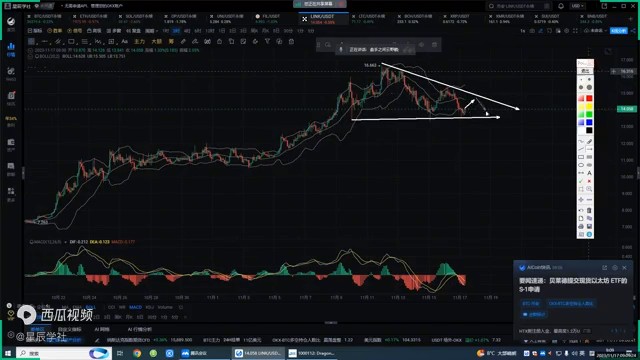The width and height of the screenshot is (640, 360).
Task: Toggle the eye icon beside BOLL indicator
Action: [x=31, y=56]
